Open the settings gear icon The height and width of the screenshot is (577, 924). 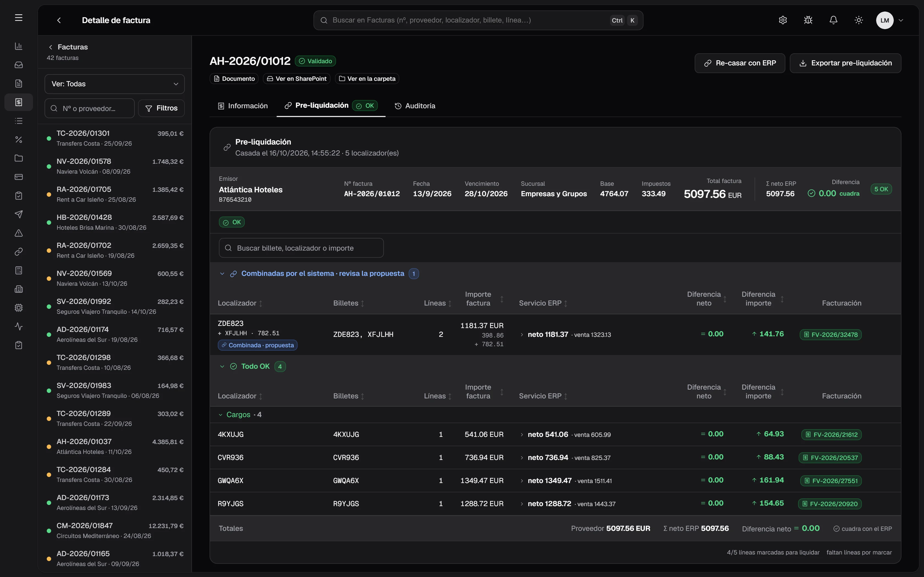click(x=783, y=20)
